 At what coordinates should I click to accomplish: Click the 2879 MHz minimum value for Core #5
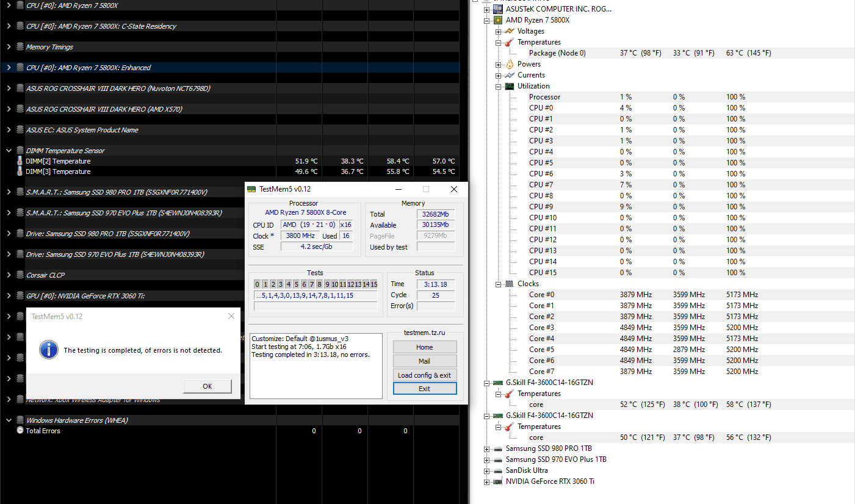point(689,350)
